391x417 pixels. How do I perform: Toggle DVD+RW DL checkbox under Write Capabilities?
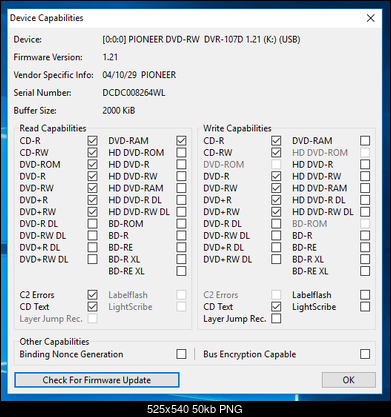pyautogui.click(x=276, y=259)
